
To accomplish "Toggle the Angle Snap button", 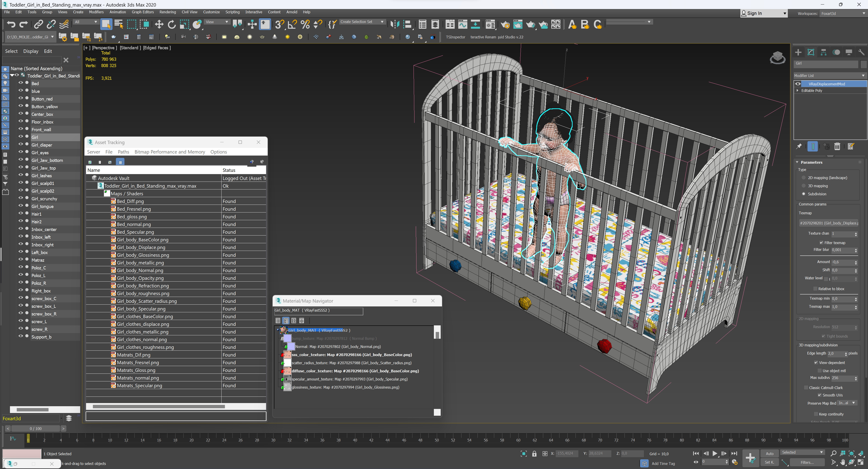I will pos(292,24).
